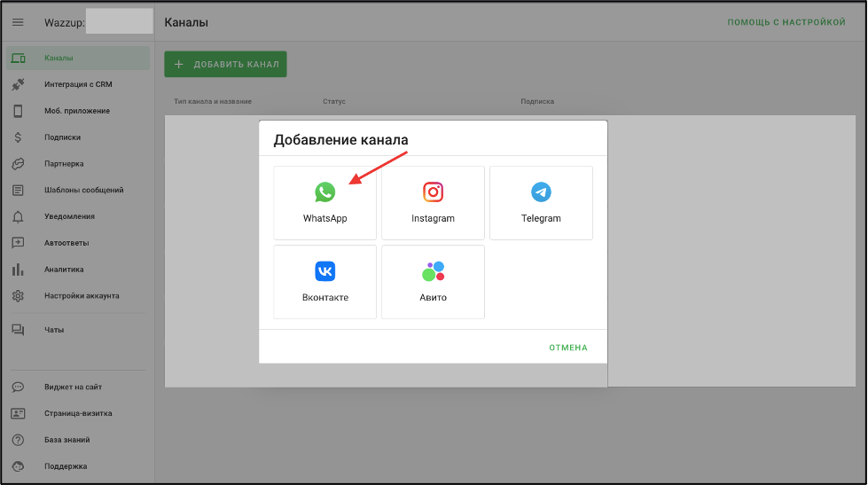
Task: Choose the Instagram channel label
Action: click(x=433, y=218)
